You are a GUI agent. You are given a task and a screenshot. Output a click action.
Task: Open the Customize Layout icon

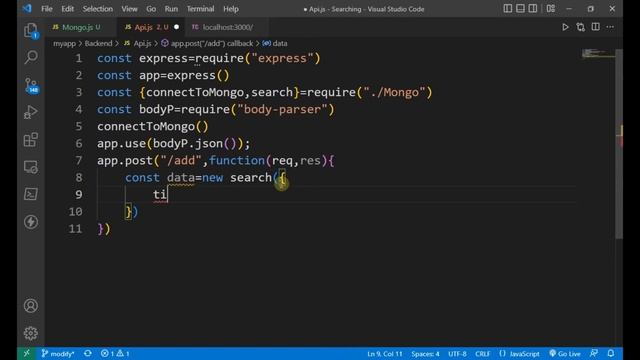[551, 9]
